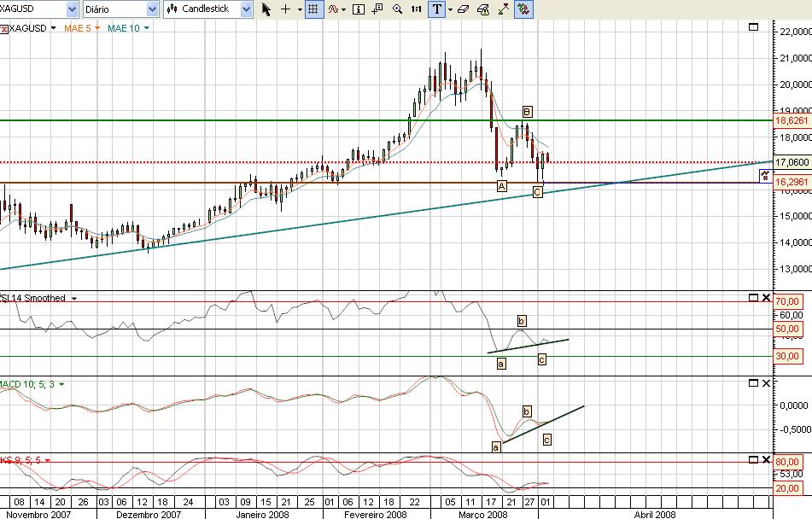Maximize the MACD indicator pane

pyautogui.click(x=753, y=382)
